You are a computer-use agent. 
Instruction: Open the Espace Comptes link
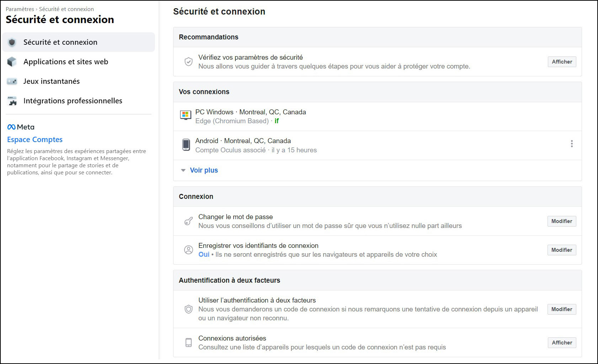point(35,140)
